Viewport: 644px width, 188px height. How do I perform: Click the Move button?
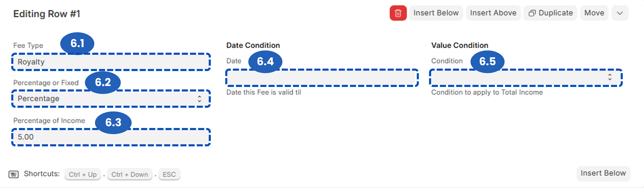click(594, 13)
